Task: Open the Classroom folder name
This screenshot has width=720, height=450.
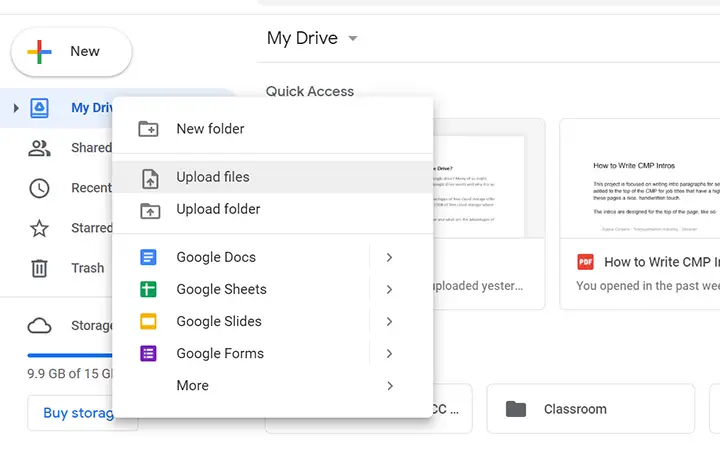Action: click(x=575, y=409)
